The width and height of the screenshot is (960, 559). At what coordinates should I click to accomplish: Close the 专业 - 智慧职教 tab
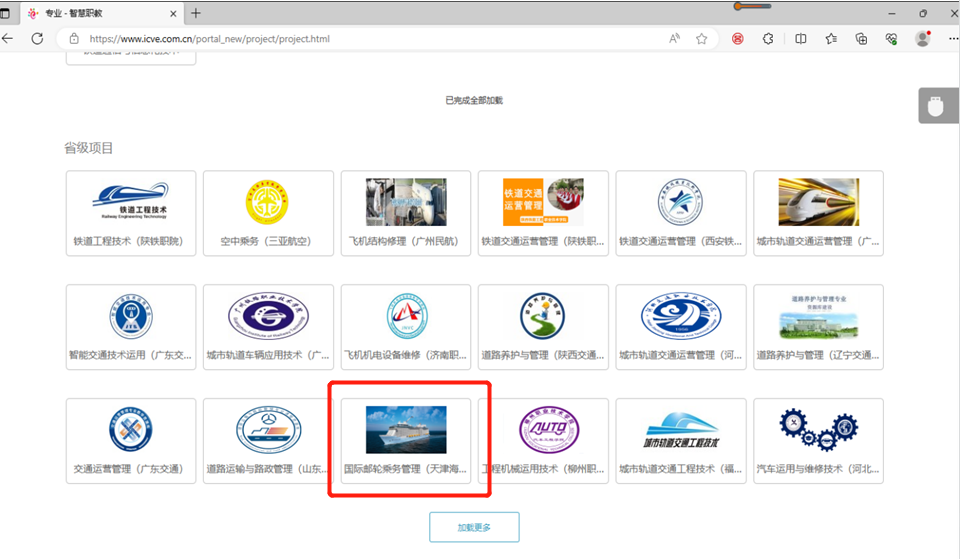coord(173,13)
